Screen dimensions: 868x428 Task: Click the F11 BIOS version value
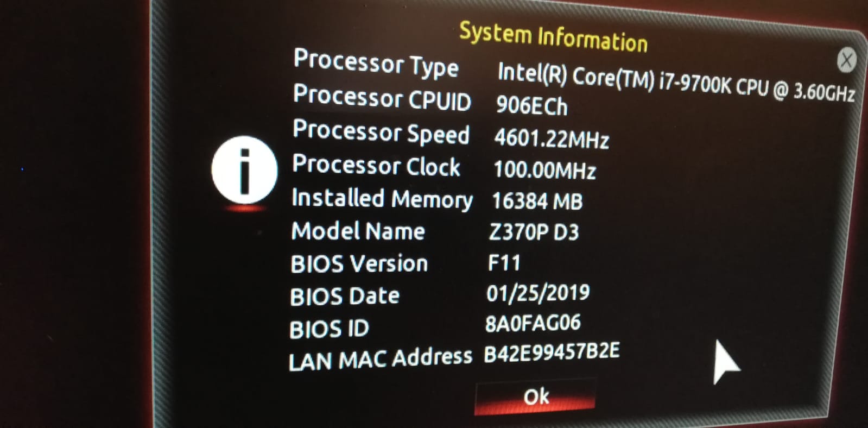504,263
